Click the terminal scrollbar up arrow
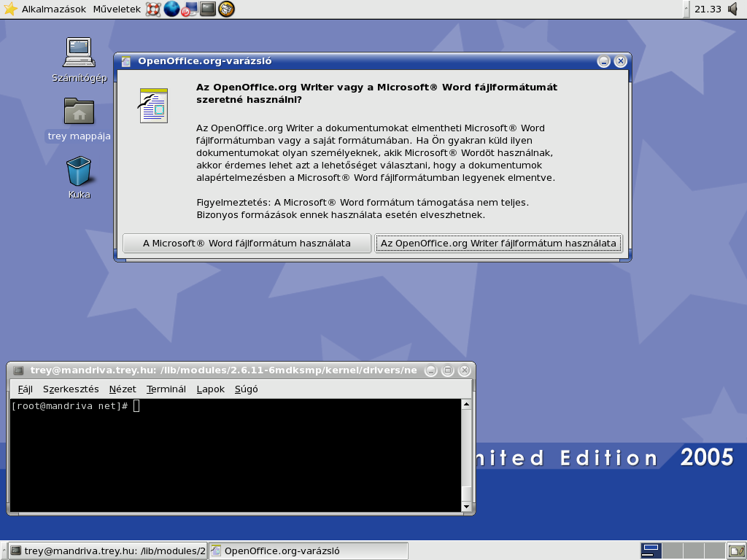Image resolution: width=747 pixels, height=560 pixels. click(466, 404)
